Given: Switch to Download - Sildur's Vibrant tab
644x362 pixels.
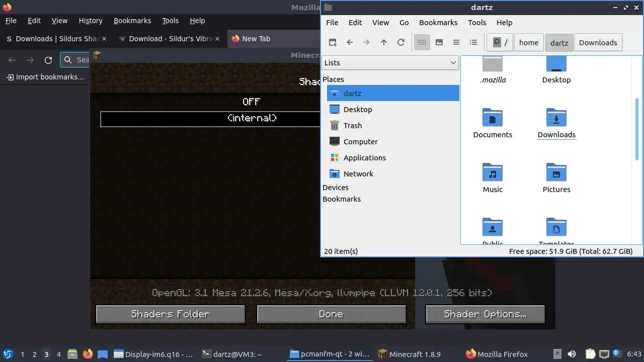Looking at the screenshot, I should pyautogui.click(x=170, y=39).
